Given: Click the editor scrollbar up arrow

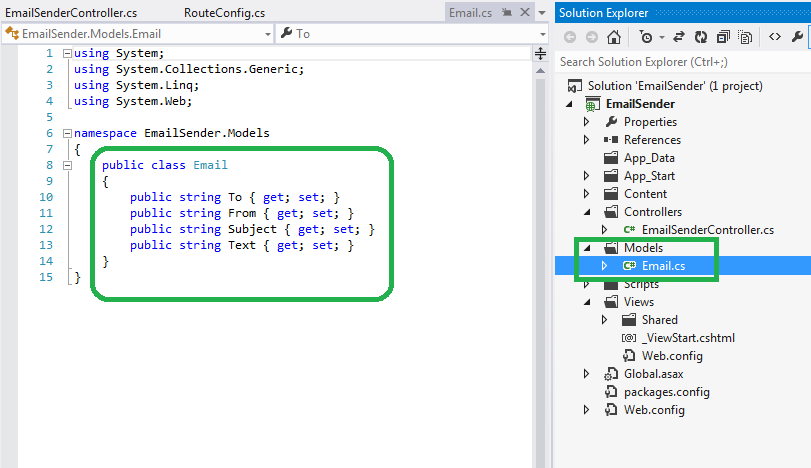Looking at the screenshot, I should pyautogui.click(x=540, y=71).
